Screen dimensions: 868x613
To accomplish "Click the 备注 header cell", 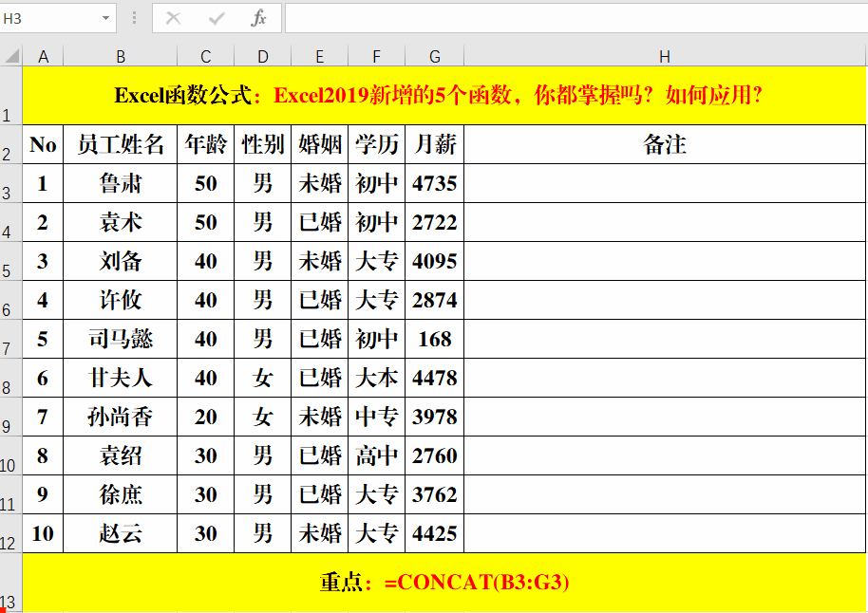I will point(665,144).
